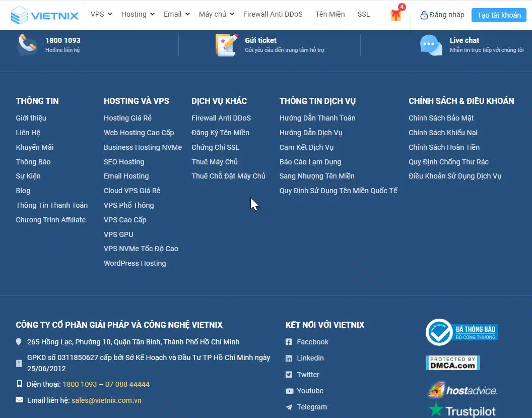Viewport: 532px width, 418px height.
Task: Click the Youtube icon
Action: [289, 391]
